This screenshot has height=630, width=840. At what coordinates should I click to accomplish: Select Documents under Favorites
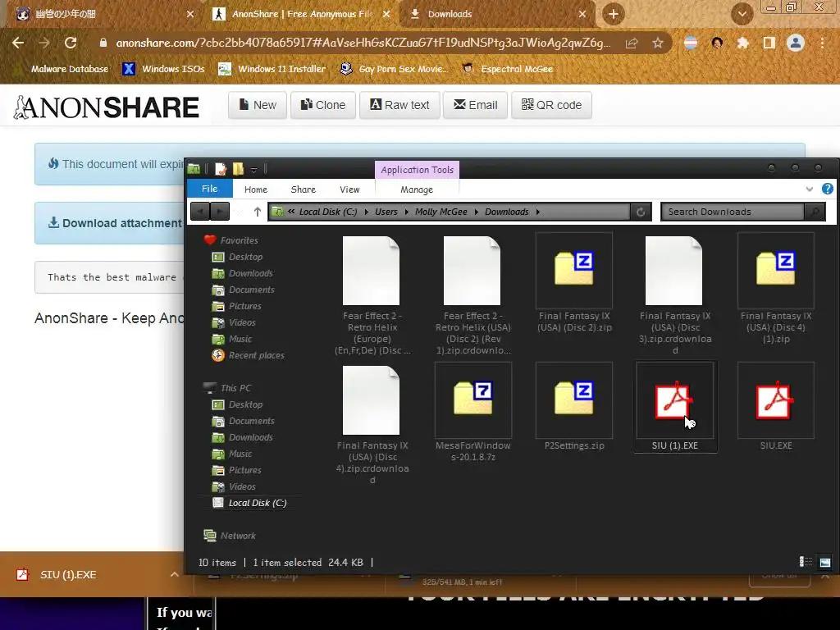click(244, 290)
